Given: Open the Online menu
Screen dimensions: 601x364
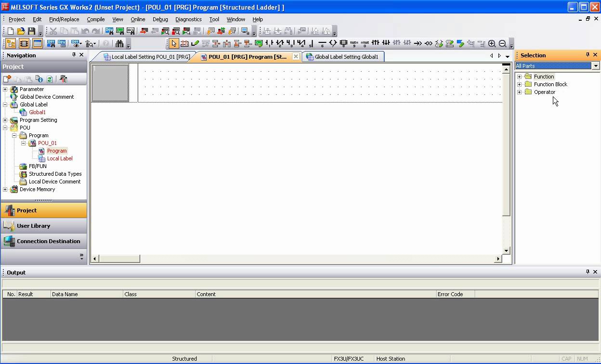Looking at the screenshot, I should pos(138,19).
